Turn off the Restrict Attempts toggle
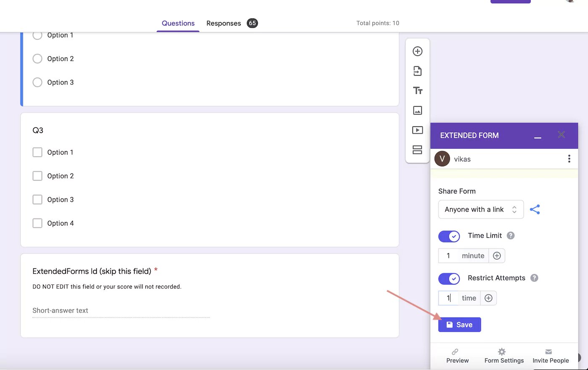This screenshot has height=370, width=588. point(449,278)
